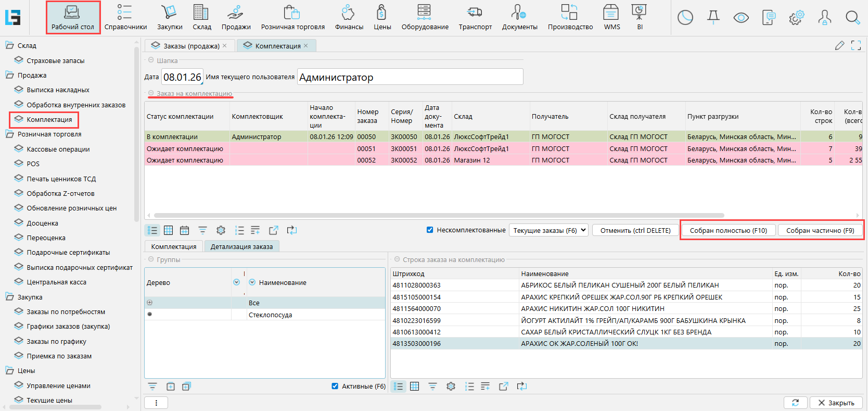Screen dimensions: 868x411
Task: Click the settings gear in orders toolbar
Action: pos(221,230)
